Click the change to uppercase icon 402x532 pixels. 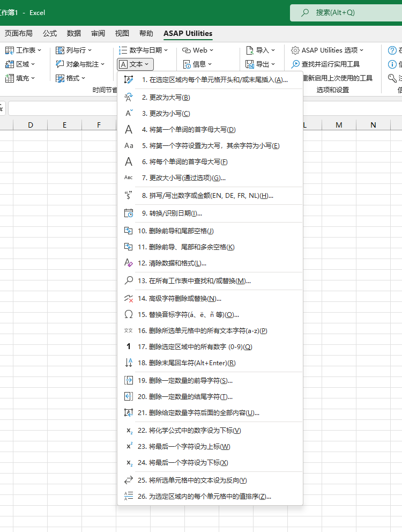pyautogui.click(x=129, y=98)
